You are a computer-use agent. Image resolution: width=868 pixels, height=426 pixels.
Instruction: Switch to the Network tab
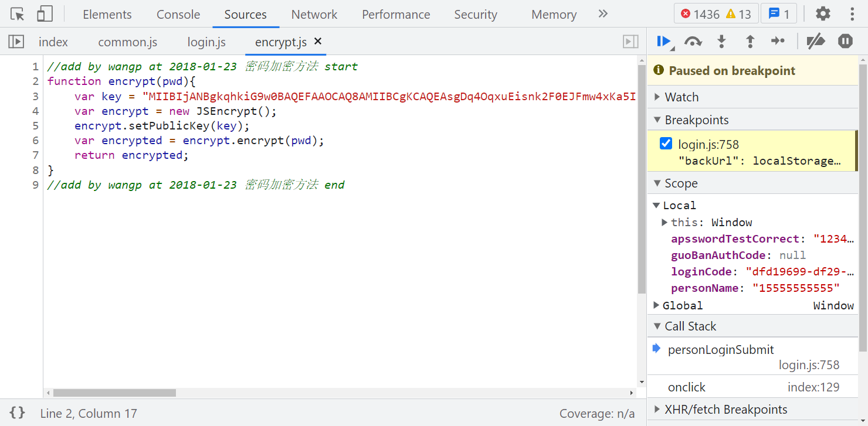click(x=314, y=15)
